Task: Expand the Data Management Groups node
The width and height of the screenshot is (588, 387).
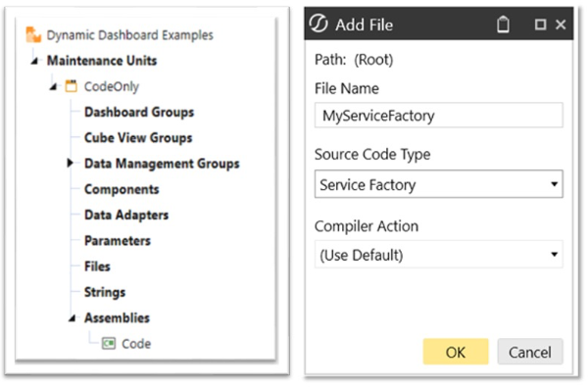Action: (70, 163)
